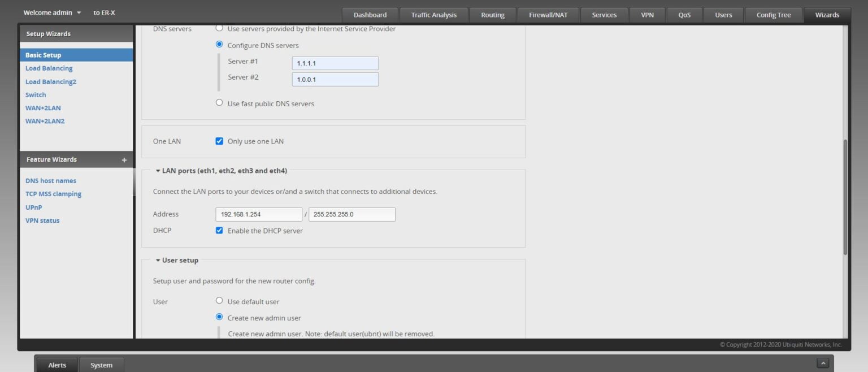Expand bottom panel with arrow icon
The image size is (868, 372).
(823, 363)
